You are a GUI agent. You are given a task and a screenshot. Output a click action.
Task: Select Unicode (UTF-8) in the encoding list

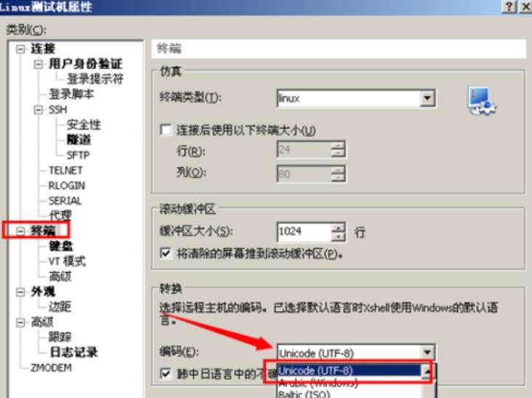point(348,371)
